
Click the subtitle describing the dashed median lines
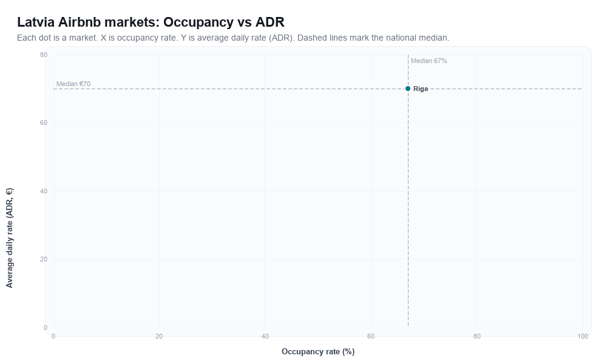pyautogui.click(x=233, y=38)
